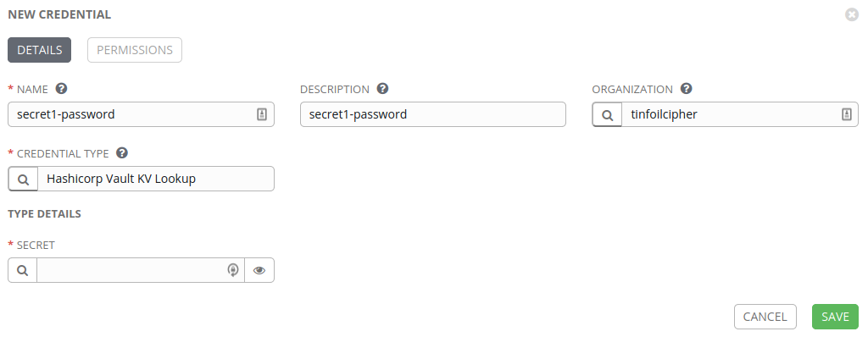Image resolution: width=868 pixels, height=337 pixels.
Task: Switch to the PERMISSIONS tab
Action: 135,50
